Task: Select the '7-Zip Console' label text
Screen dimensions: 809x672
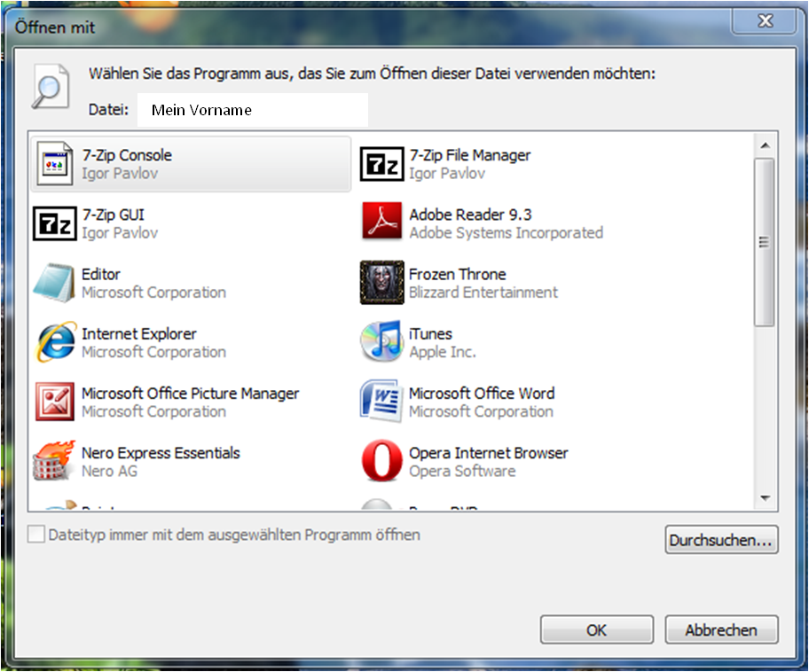Action: coord(127,155)
